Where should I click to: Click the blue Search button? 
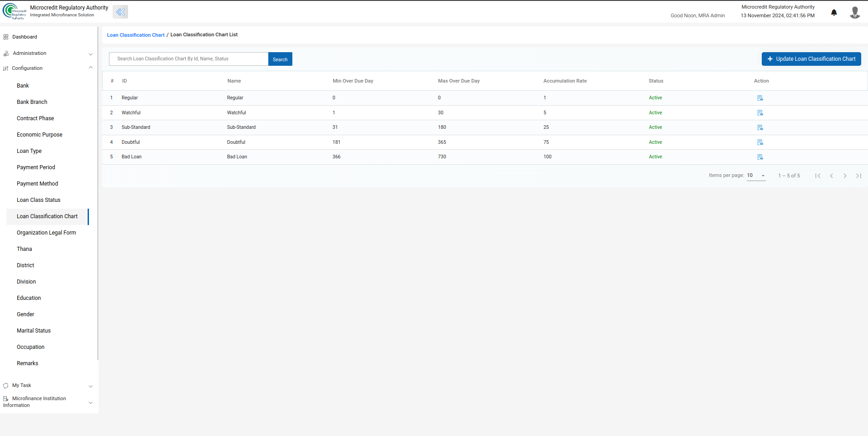[x=280, y=59]
